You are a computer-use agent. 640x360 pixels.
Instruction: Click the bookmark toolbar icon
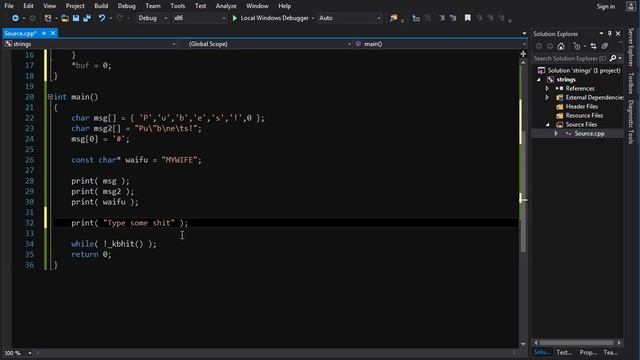pos(468,18)
